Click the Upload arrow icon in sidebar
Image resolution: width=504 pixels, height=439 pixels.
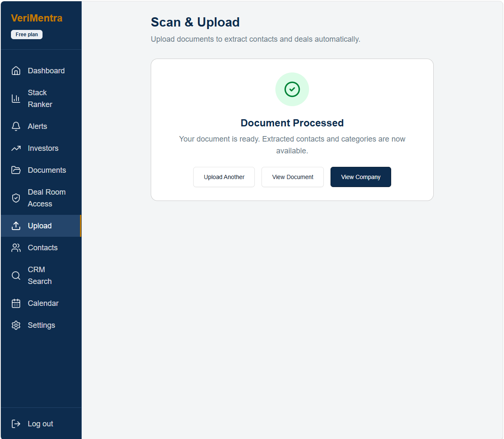click(16, 226)
